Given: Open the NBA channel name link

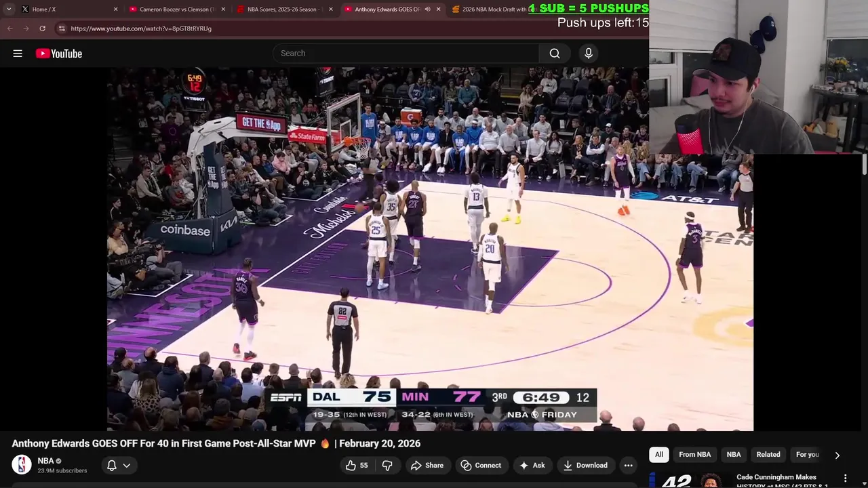Looking at the screenshot, I should pos(46,461).
